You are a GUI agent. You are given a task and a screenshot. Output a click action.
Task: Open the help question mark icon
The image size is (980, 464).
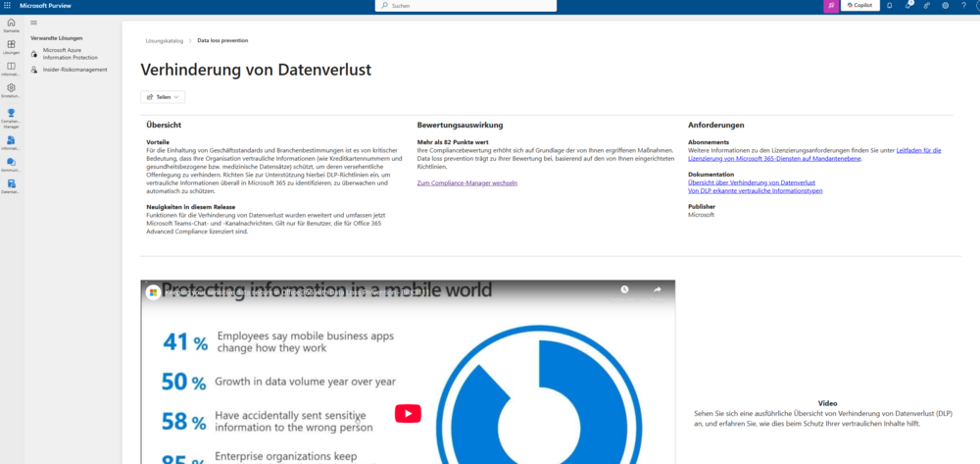pyautogui.click(x=963, y=5)
